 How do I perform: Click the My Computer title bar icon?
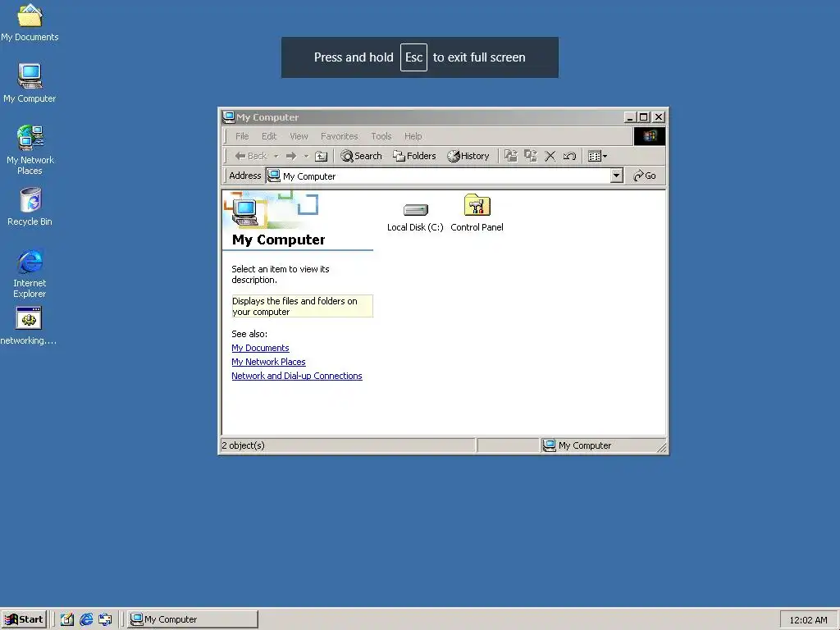(x=229, y=116)
